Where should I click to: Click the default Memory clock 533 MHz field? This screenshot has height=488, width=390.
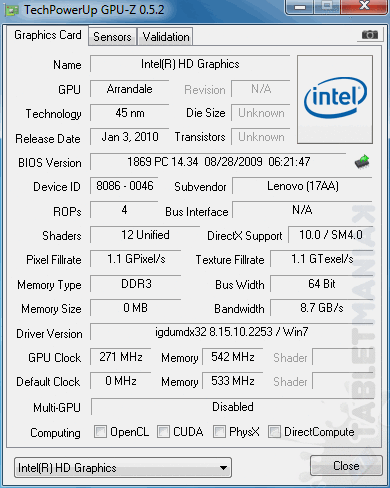point(233,381)
